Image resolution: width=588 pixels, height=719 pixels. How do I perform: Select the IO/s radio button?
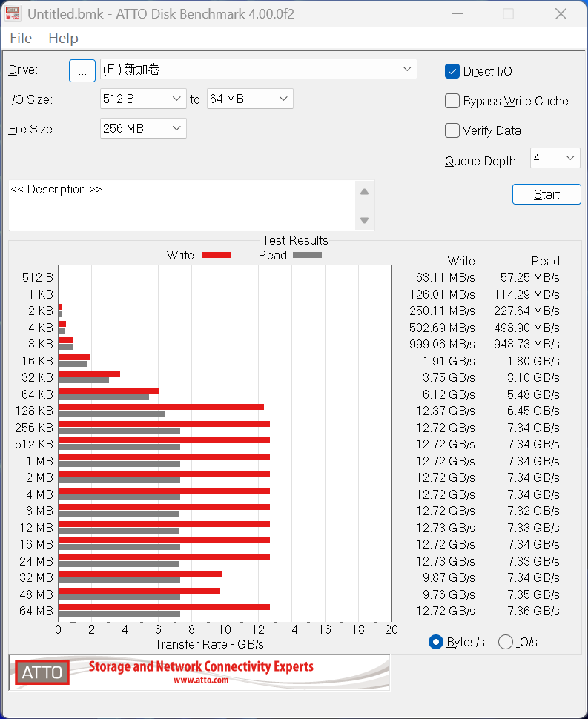506,642
